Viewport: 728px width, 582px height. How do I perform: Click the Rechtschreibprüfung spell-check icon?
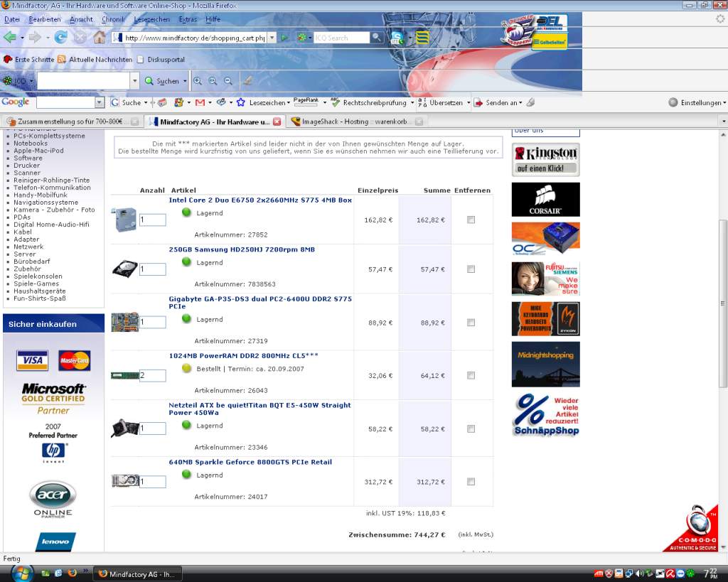[x=336, y=102]
